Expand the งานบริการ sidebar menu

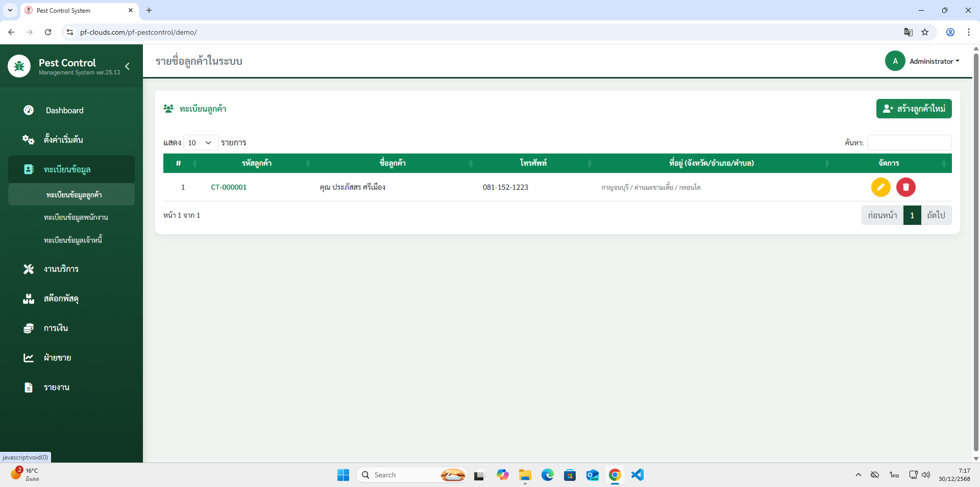[61, 269]
